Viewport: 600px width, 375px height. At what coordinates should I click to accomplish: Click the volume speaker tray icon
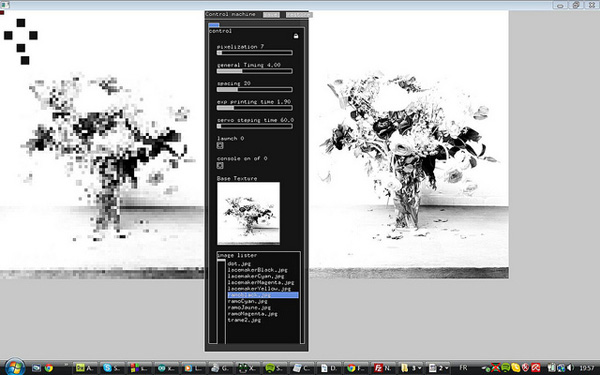[x=570, y=368]
